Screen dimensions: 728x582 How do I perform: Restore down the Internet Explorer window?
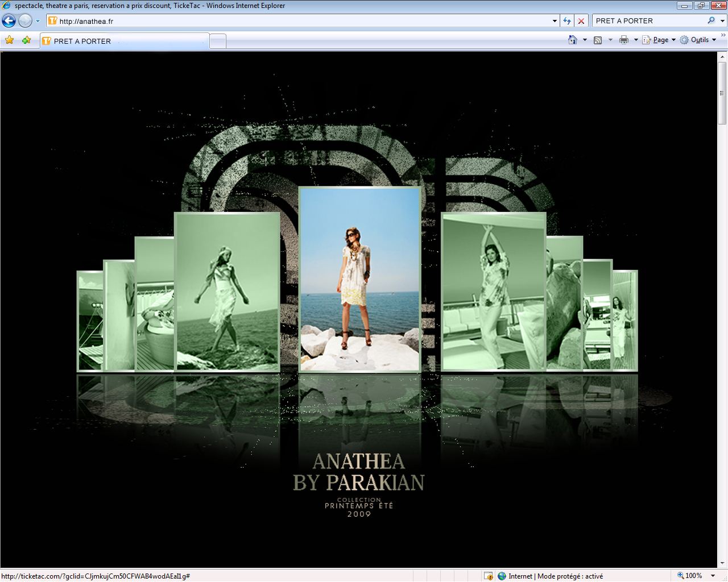(701, 6)
